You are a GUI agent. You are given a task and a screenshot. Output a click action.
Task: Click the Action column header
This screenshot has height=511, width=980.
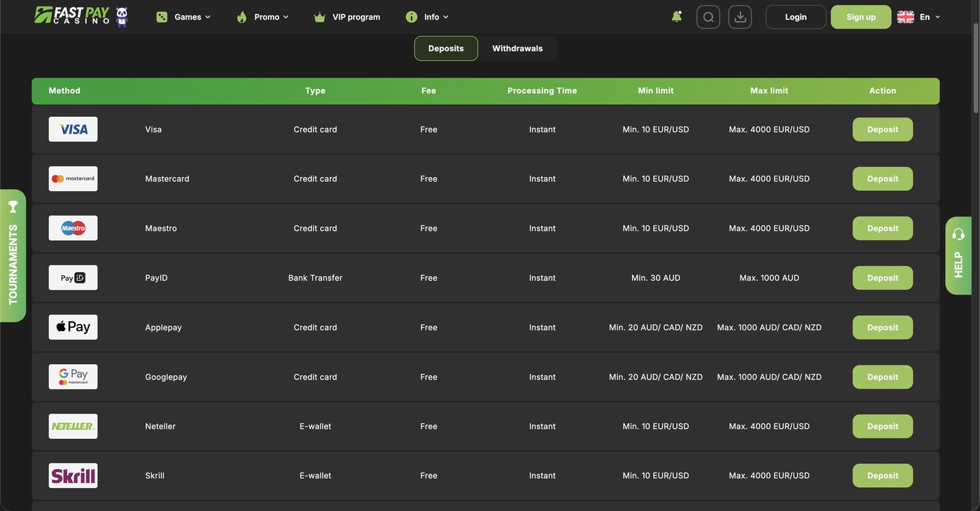[x=883, y=91]
